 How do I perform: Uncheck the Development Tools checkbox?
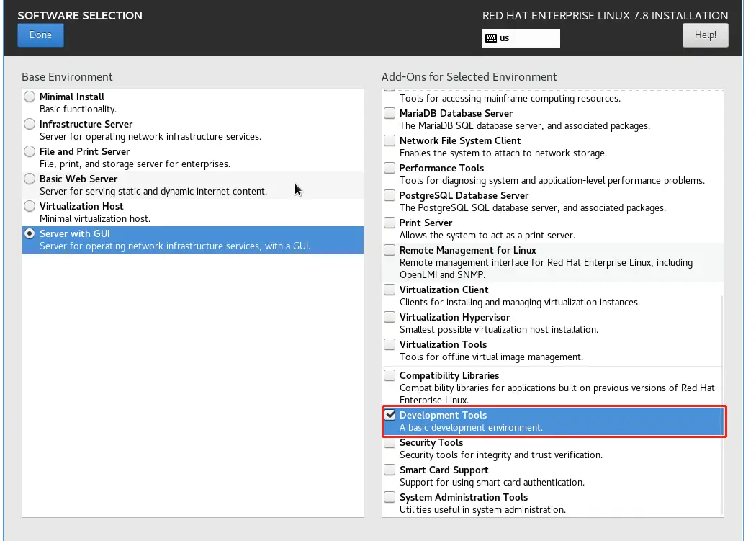(390, 415)
